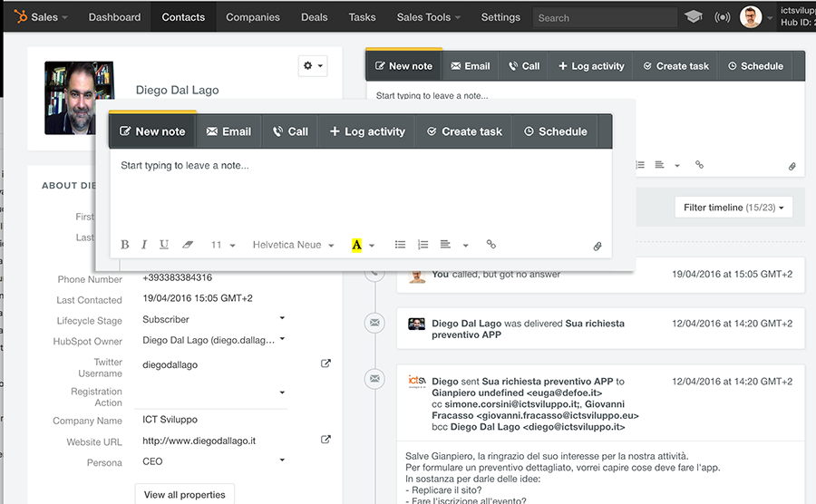Click Log activity in background editor
Screen dimensions: 816x504
[591, 66]
